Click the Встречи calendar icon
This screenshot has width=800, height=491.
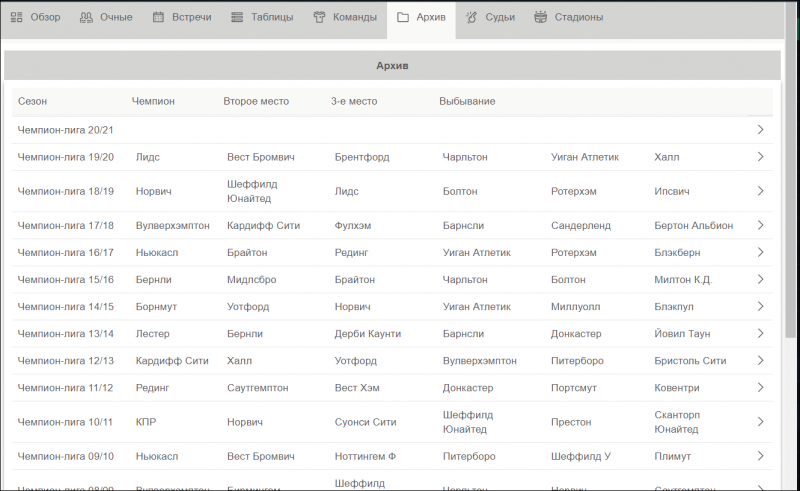[x=158, y=17]
